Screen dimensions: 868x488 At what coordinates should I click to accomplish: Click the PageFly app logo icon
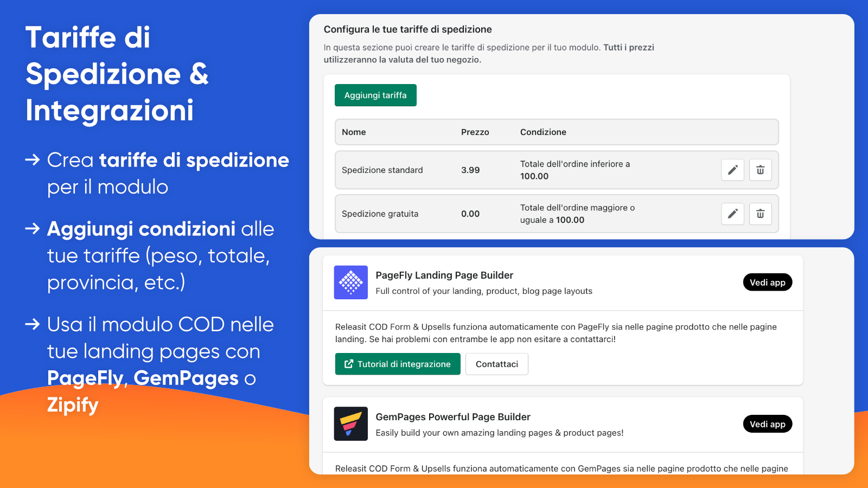pyautogui.click(x=351, y=282)
